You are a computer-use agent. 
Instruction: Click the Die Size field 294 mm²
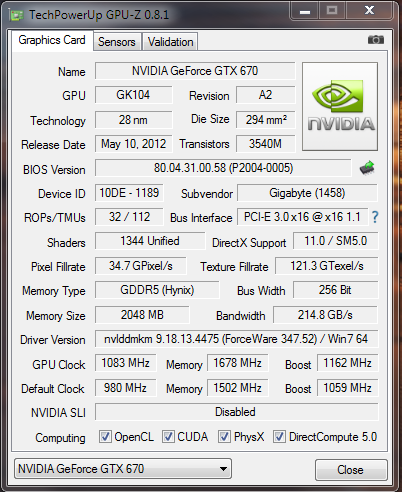pyautogui.click(x=266, y=120)
